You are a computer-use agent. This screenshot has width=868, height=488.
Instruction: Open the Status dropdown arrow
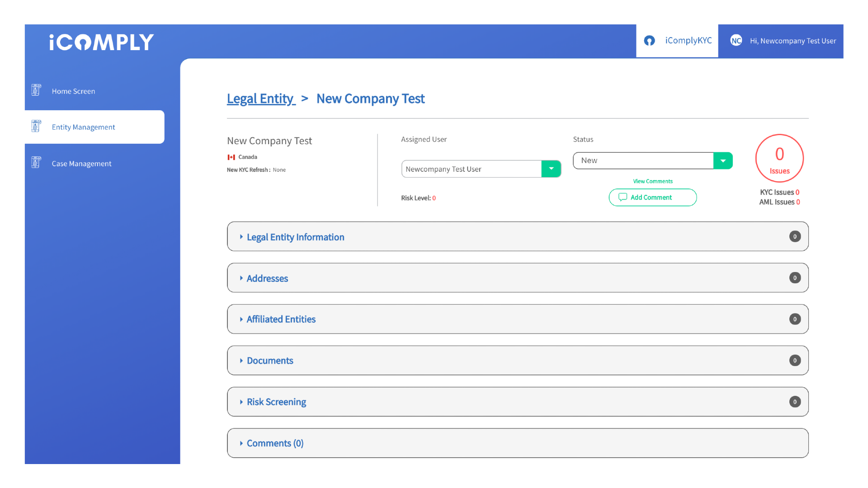click(x=723, y=161)
